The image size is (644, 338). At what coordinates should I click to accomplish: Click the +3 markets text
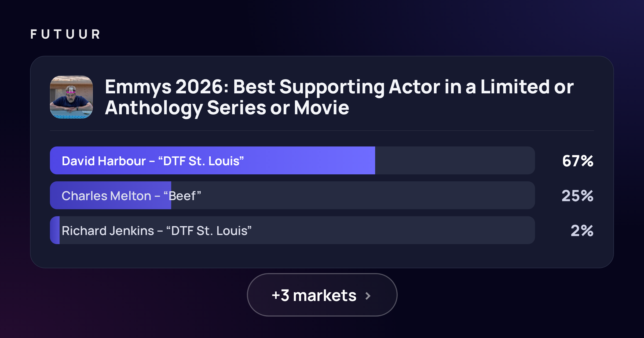point(314,295)
